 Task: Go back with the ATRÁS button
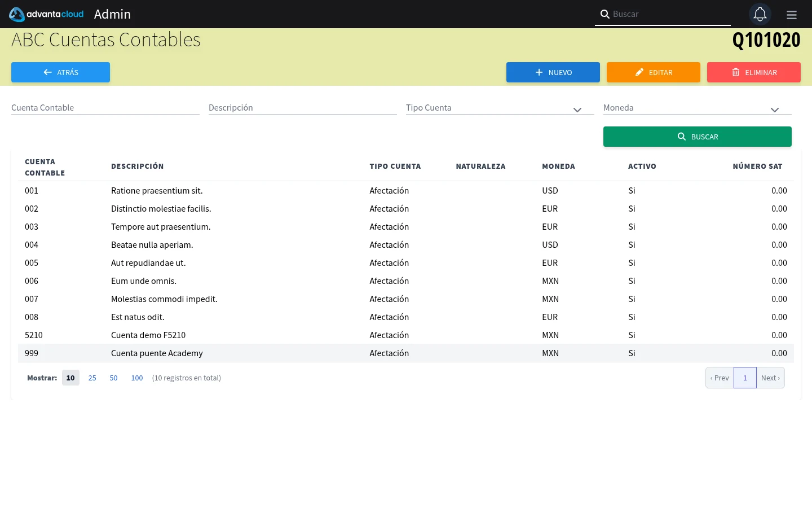click(x=60, y=72)
